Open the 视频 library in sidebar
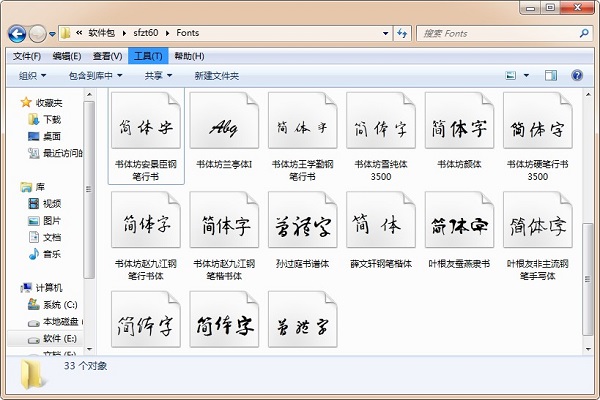The height and width of the screenshot is (400, 600). click(x=51, y=204)
